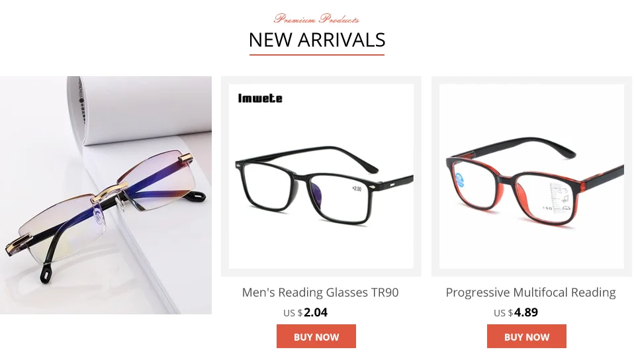Click the blue round sticker on red glasses lens

(x=460, y=180)
